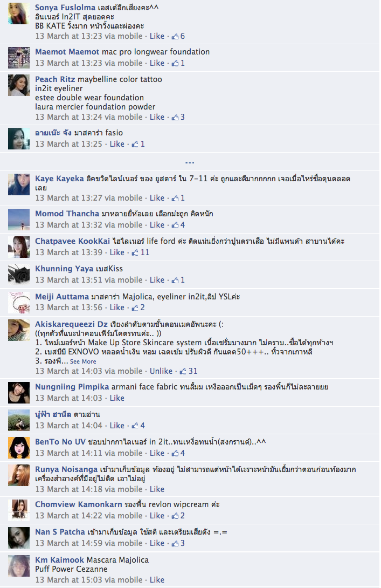View likes icon on Chatpavee KookKai's comment
381x588 pixels.
tap(135, 253)
